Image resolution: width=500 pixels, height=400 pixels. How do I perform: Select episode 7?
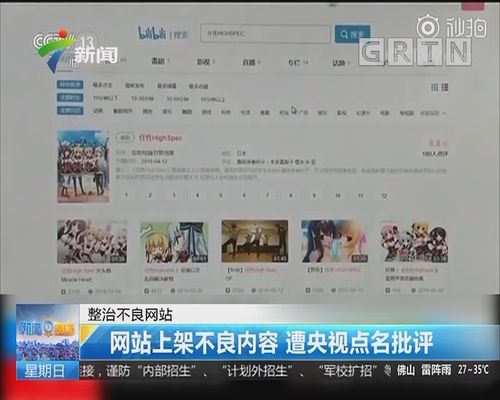click(267, 195)
